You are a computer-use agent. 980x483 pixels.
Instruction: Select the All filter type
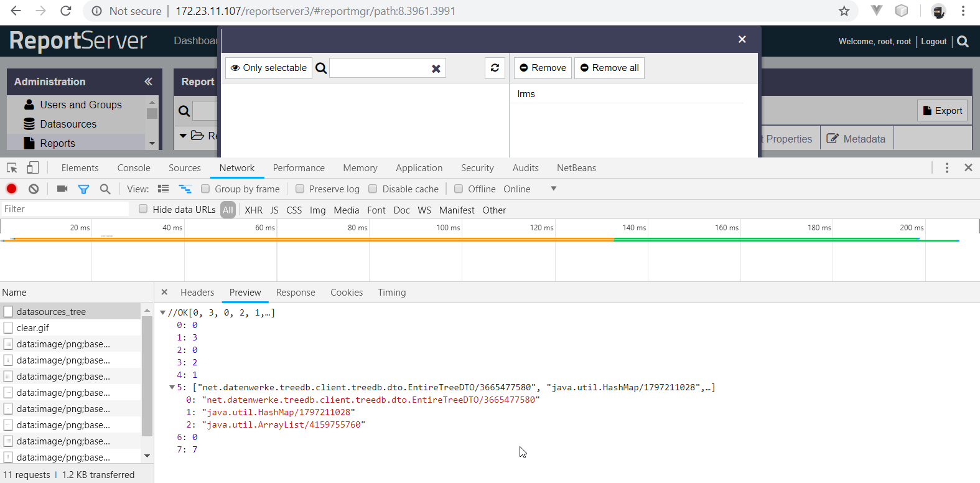[228, 210]
